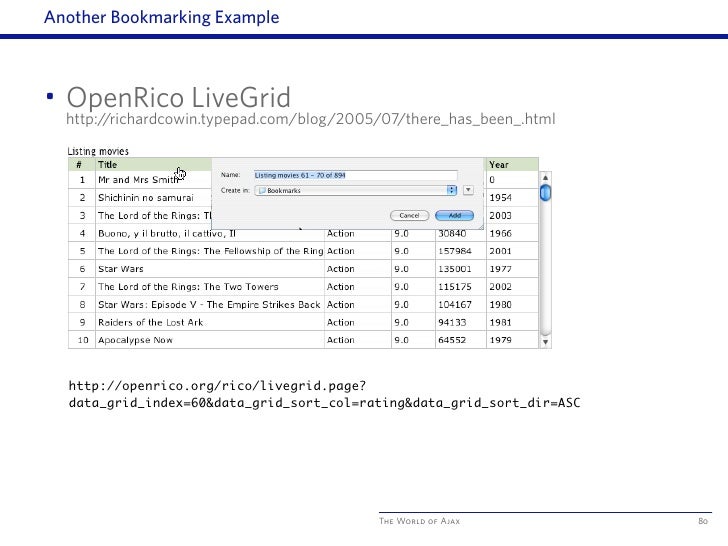
Task: Click the scrollbar down arrow of the grid
Action: tap(546, 342)
